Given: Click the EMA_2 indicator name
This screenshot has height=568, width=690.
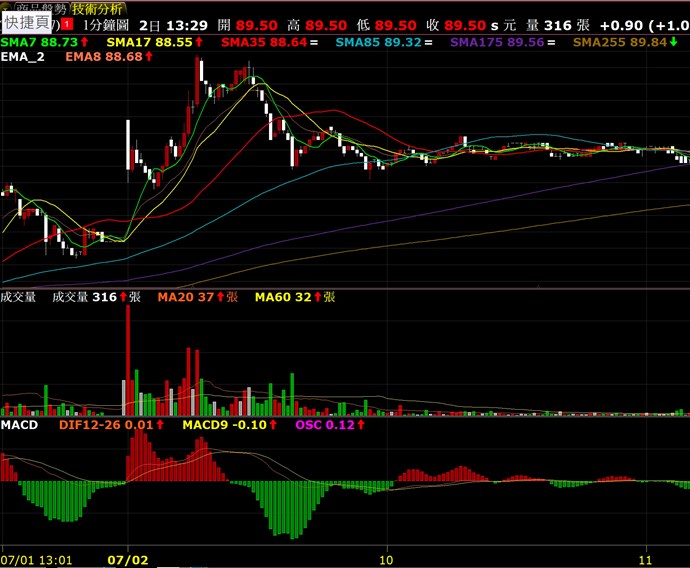Looking at the screenshot, I should [23, 57].
